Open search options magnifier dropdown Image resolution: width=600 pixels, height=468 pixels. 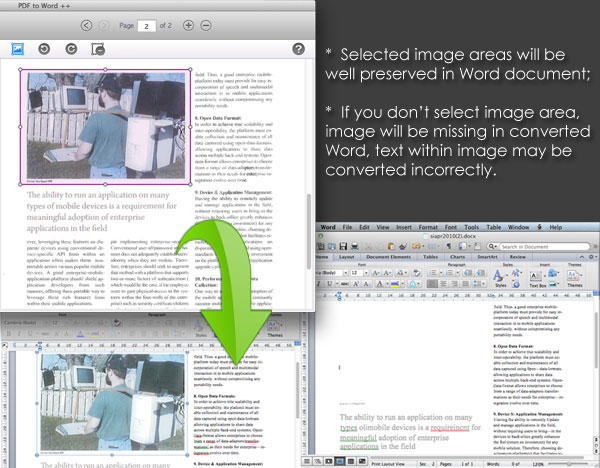(x=493, y=247)
